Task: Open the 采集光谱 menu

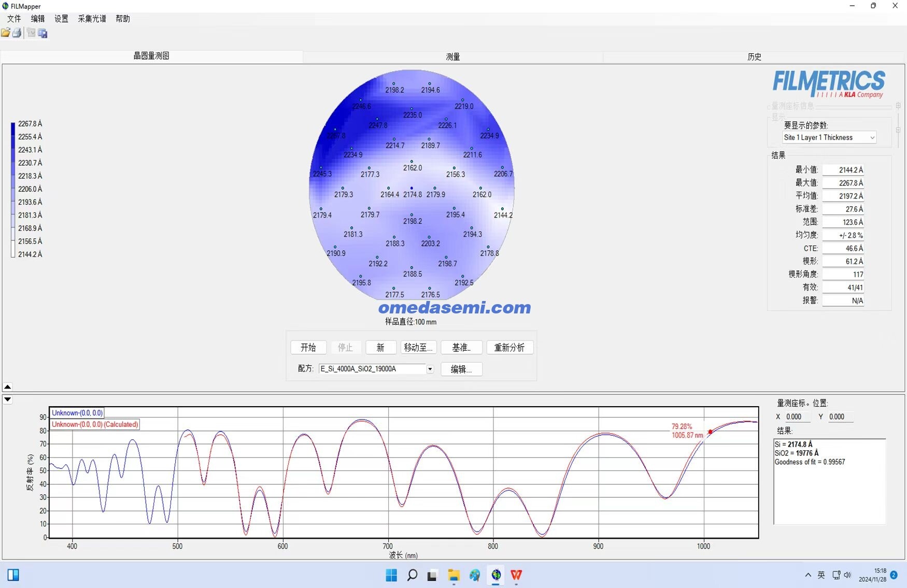Action: tap(92, 19)
